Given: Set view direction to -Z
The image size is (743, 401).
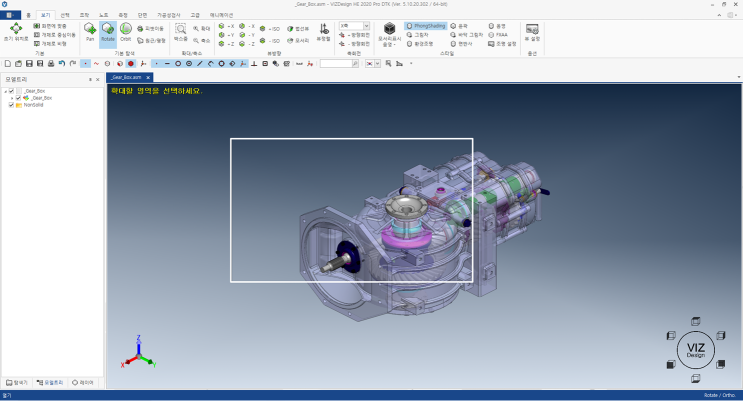Looking at the screenshot, I should [x=247, y=44].
